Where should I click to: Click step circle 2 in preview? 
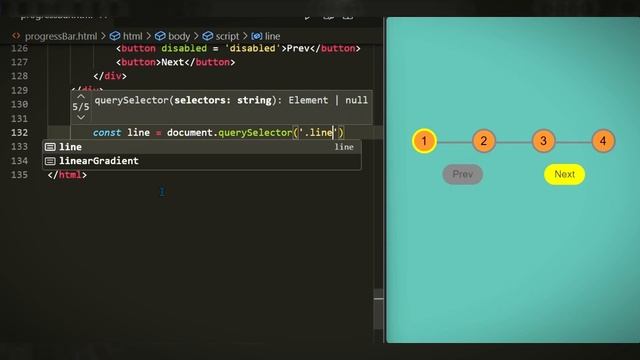click(x=484, y=141)
